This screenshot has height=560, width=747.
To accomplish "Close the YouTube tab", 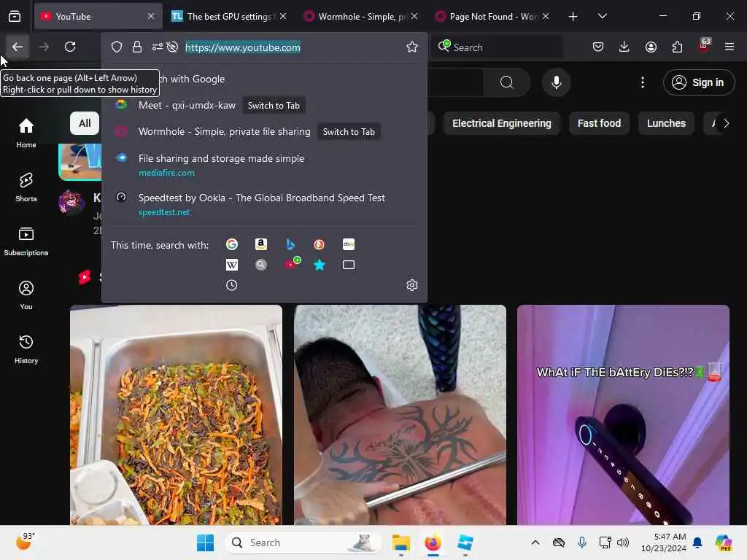I will pyautogui.click(x=151, y=16).
